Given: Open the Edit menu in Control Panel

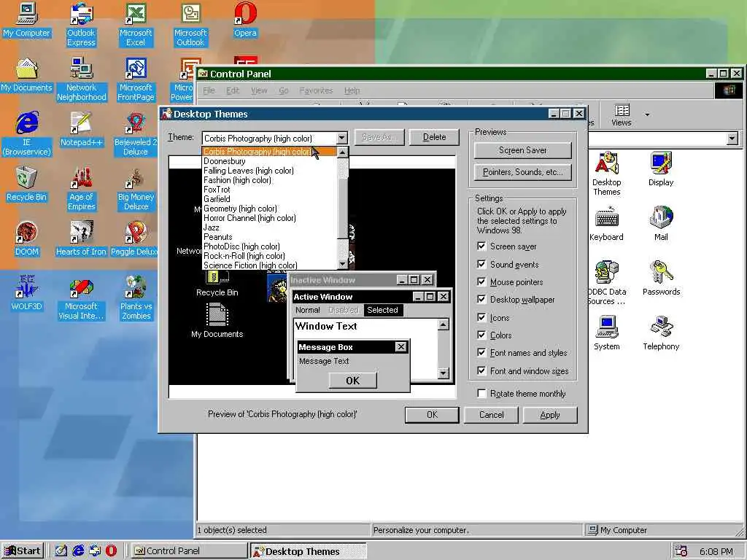Looking at the screenshot, I should pyautogui.click(x=233, y=90).
